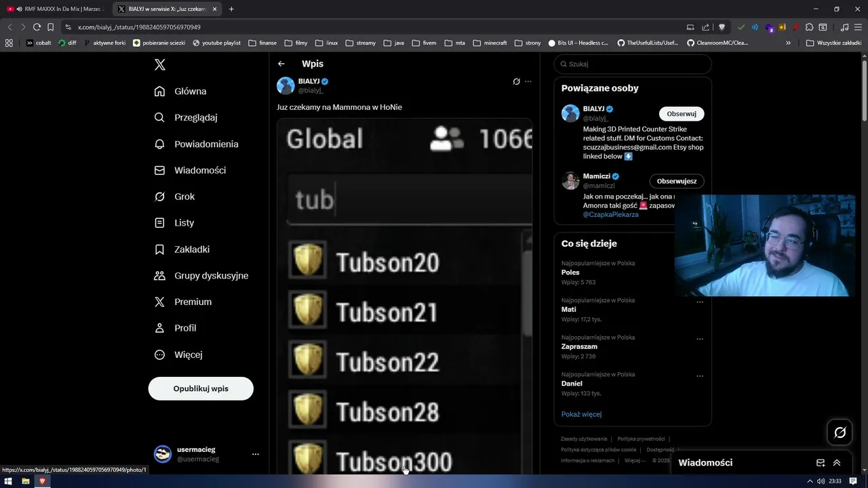Open the Zakładki bookmark icon
The height and width of the screenshot is (488, 868).
[x=159, y=249]
